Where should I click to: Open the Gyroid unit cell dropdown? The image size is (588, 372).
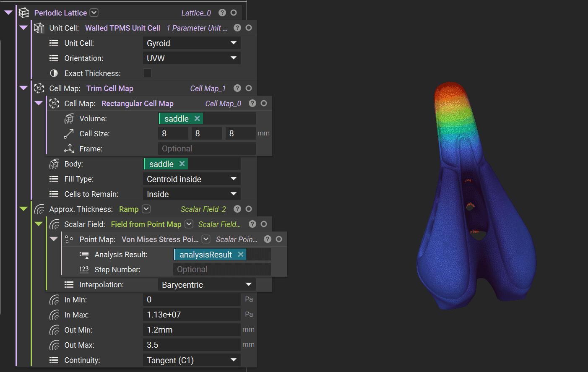point(192,43)
